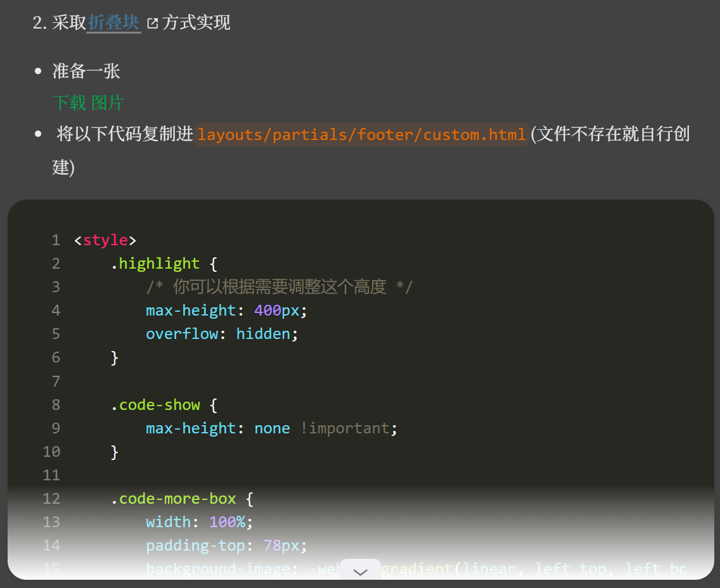The image size is (720, 588).
Task: Click the !important keyword on line 9
Action: pos(344,428)
